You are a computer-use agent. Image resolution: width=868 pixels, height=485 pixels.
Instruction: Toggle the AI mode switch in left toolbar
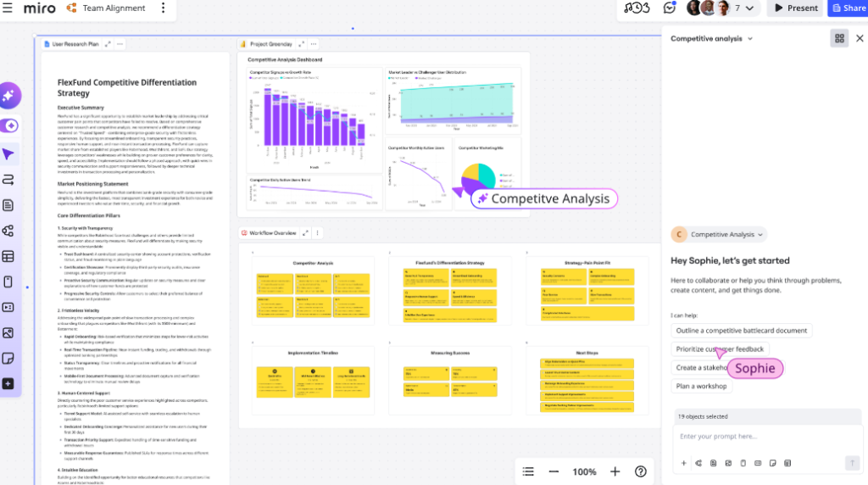pos(9,125)
